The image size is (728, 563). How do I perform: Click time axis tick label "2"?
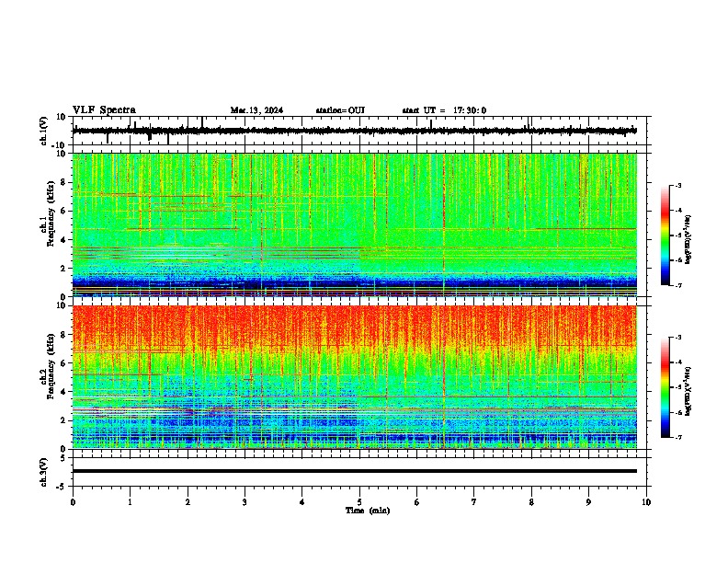[188, 502]
